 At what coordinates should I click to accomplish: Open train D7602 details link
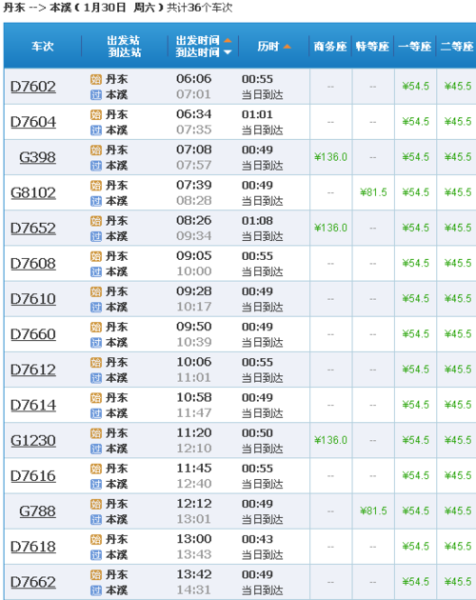point(33,86)
